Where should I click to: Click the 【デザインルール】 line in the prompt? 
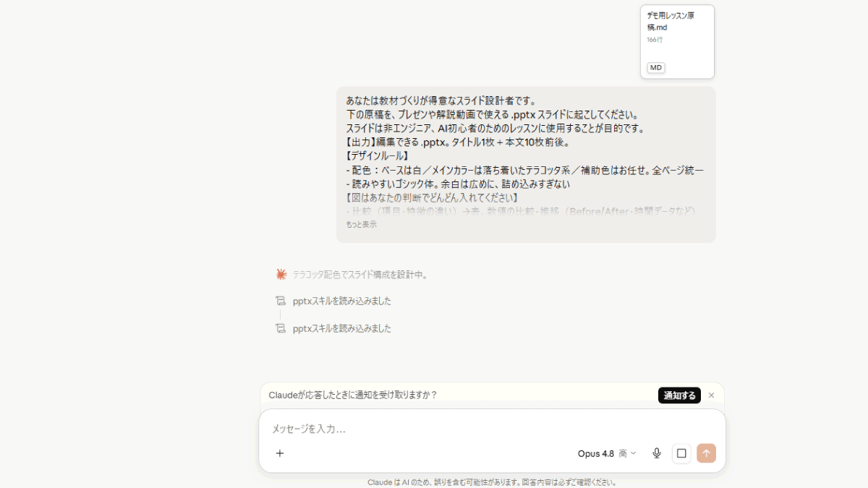point(378,156)
